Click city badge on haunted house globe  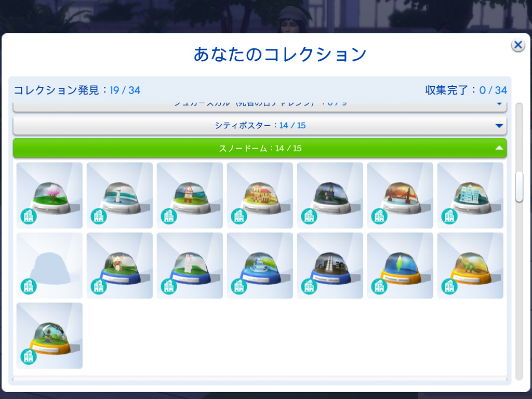pyautogui.click(x=309, y=216)
